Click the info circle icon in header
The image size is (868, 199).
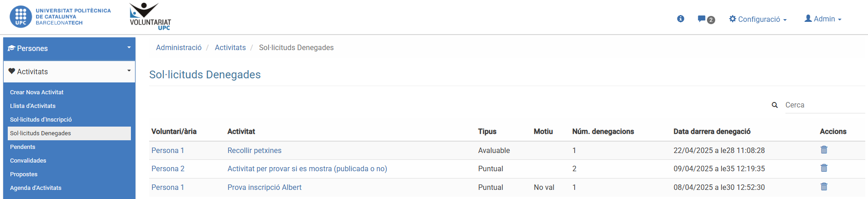click(681, 19)
